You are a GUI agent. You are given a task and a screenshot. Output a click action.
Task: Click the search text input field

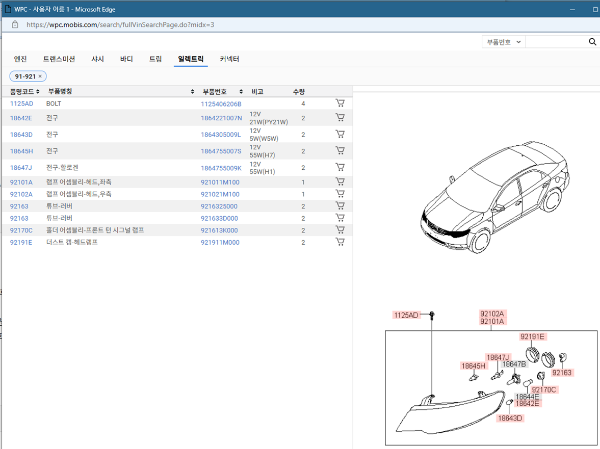pos(557,42)
